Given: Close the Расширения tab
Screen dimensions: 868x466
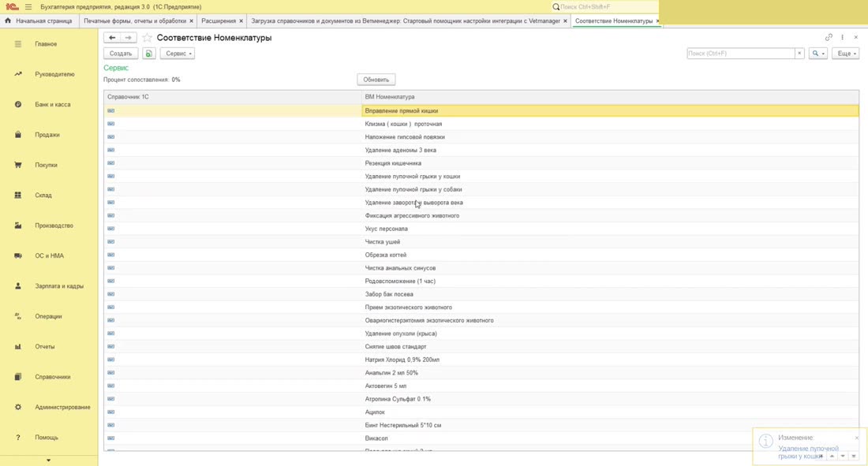Looking at the screenshot, I should [x=241, y=21].
